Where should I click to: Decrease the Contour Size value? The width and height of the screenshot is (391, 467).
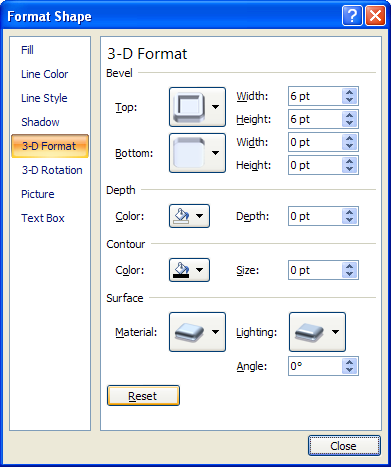point(349,274)
